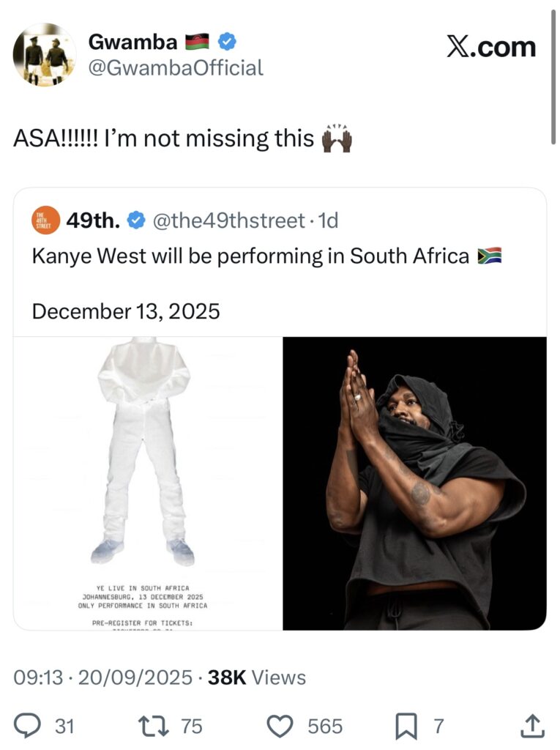Viewport: 560px width, 750px height.
Task: Tap the share upload icon
Action: (x=531, y=726)
